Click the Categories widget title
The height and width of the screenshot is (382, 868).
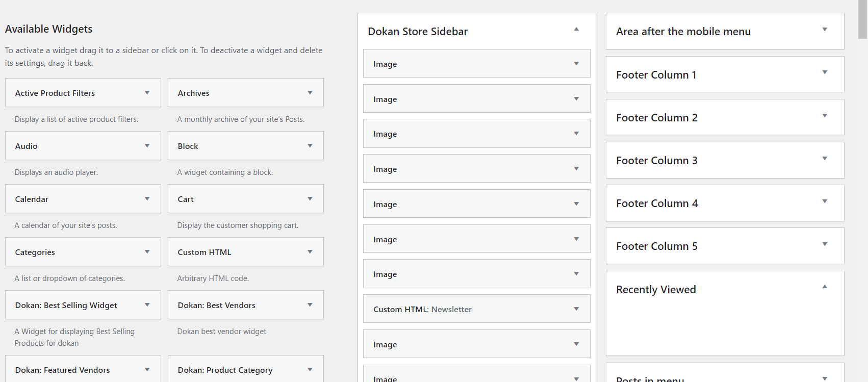pyautogui.click(x=35, y=252)
